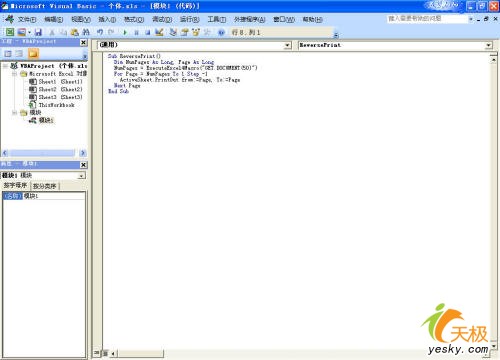
Task: Open the 格式(O) menu
Action: pyautogui.click(x=134, y=19)
